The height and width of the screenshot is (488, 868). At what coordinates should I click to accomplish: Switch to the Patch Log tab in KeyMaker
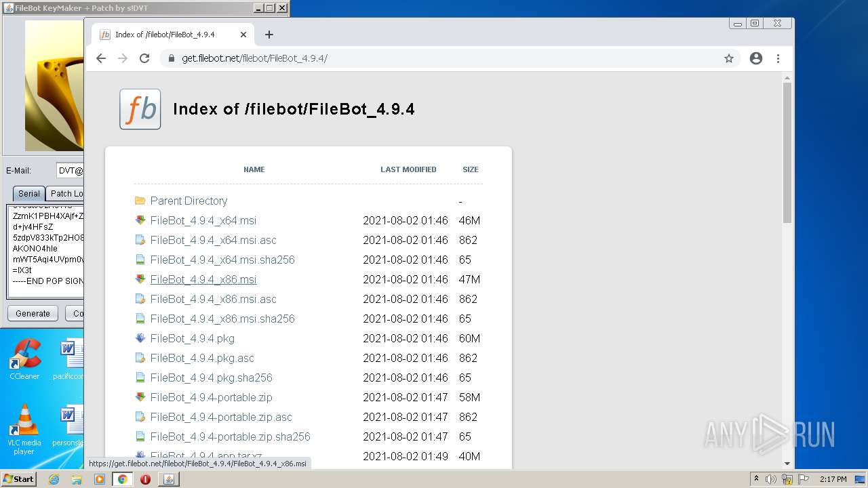65,193
